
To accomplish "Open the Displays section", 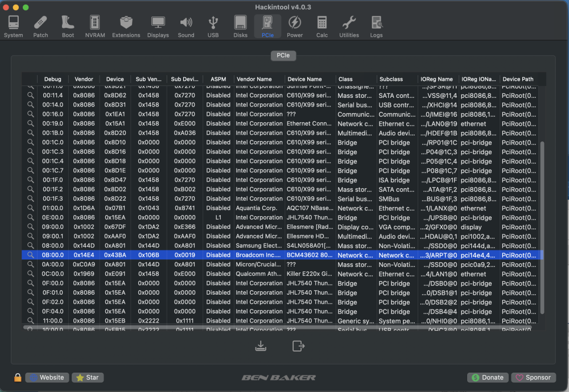I will click(x=158, y=27).
